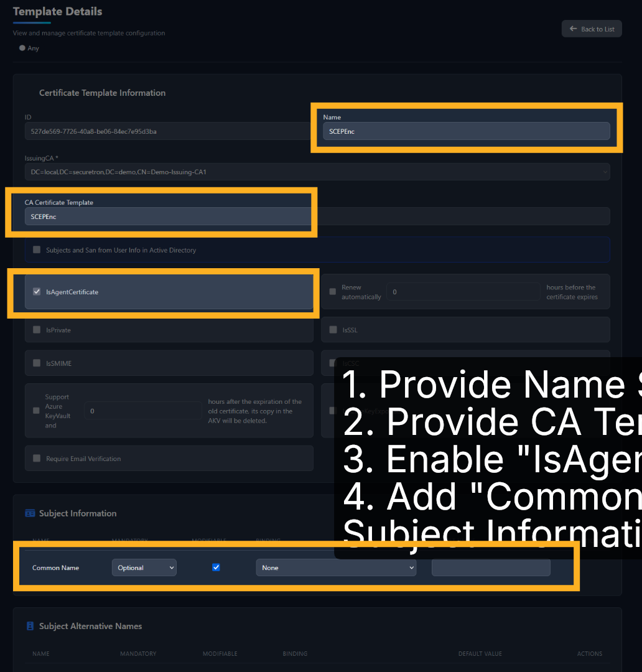The width and height of the screenshot is (642, 672).
Task: Click the MODIFIABLE column header in Subject Alternative Names
Action: point(220,653)
